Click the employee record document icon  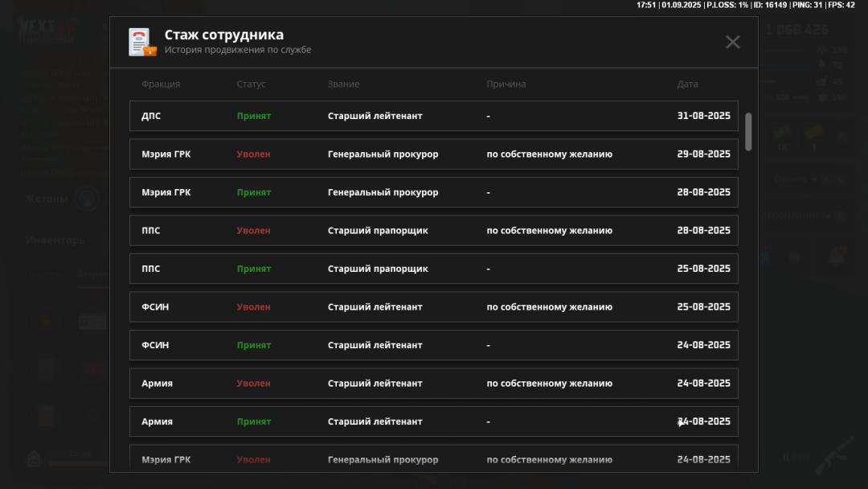pyautogui.click(x=142, y=42)
